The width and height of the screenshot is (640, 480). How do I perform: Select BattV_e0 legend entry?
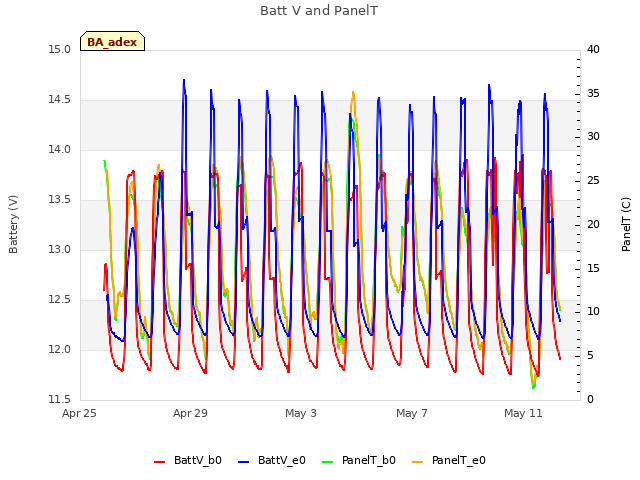point(271,460)
